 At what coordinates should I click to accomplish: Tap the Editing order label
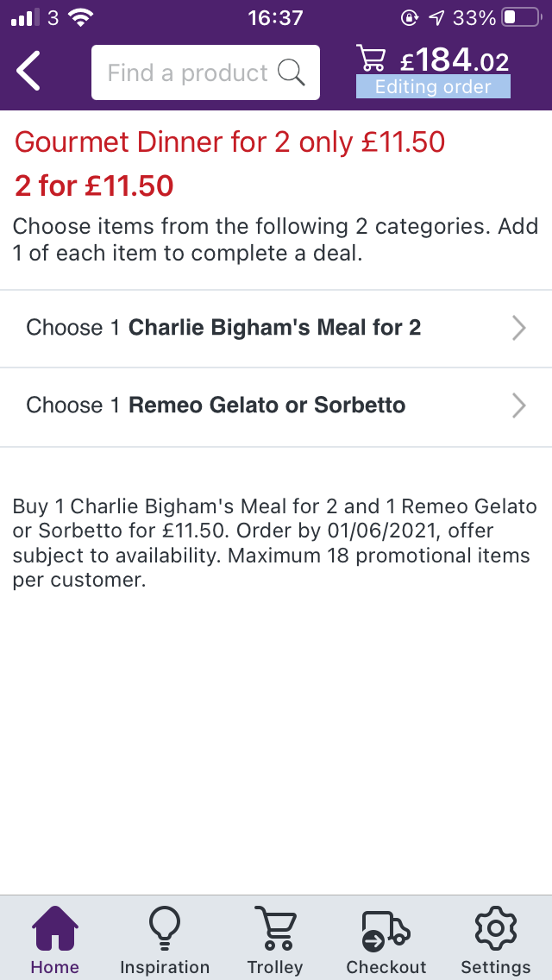[433, 86]
